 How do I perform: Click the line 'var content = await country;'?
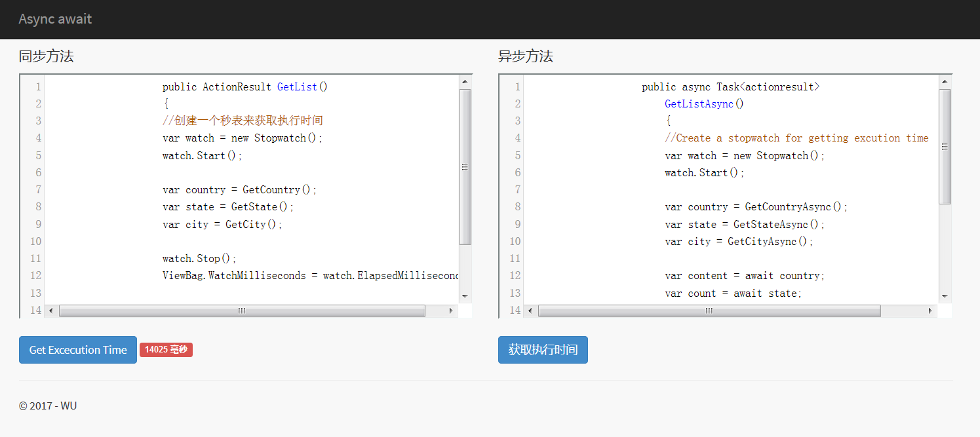pyautogui.click(x=745, y=276)
